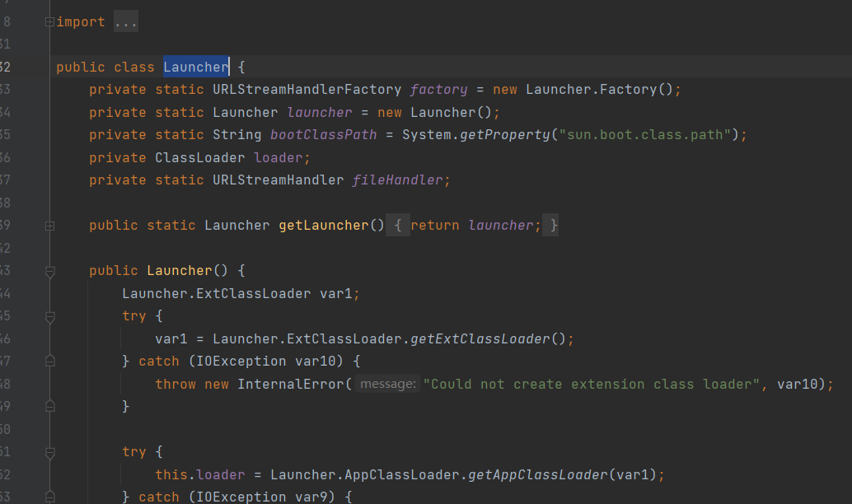The height and width of the screenshot is (504, 852).
Task: Click the bootClassPath field name
Action: click(323, 135)
